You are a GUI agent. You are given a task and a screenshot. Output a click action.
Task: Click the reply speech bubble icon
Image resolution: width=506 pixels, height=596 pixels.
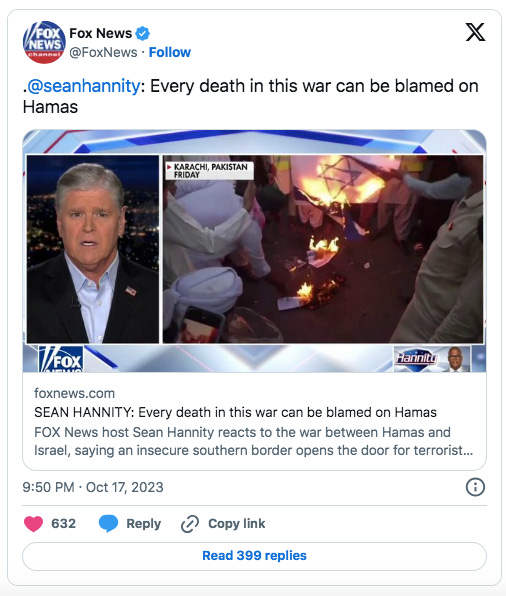click(108, 524)
